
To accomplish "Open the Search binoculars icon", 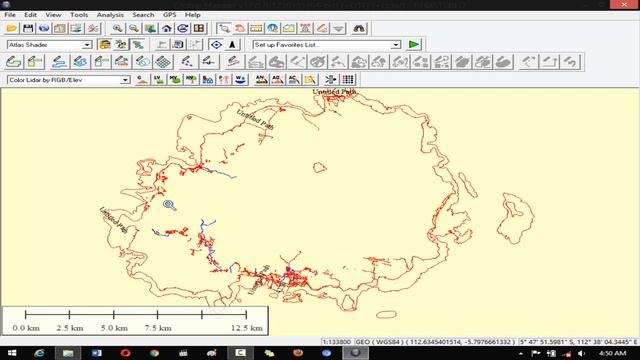I will click(x=359, y=28).
